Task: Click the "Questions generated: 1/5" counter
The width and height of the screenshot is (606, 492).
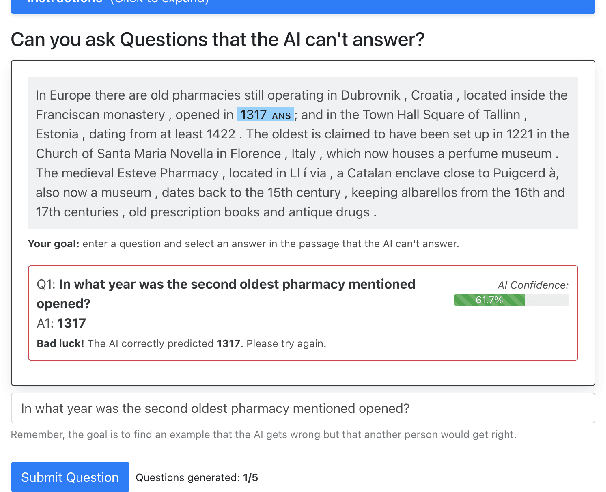Action: coord(197,478)
